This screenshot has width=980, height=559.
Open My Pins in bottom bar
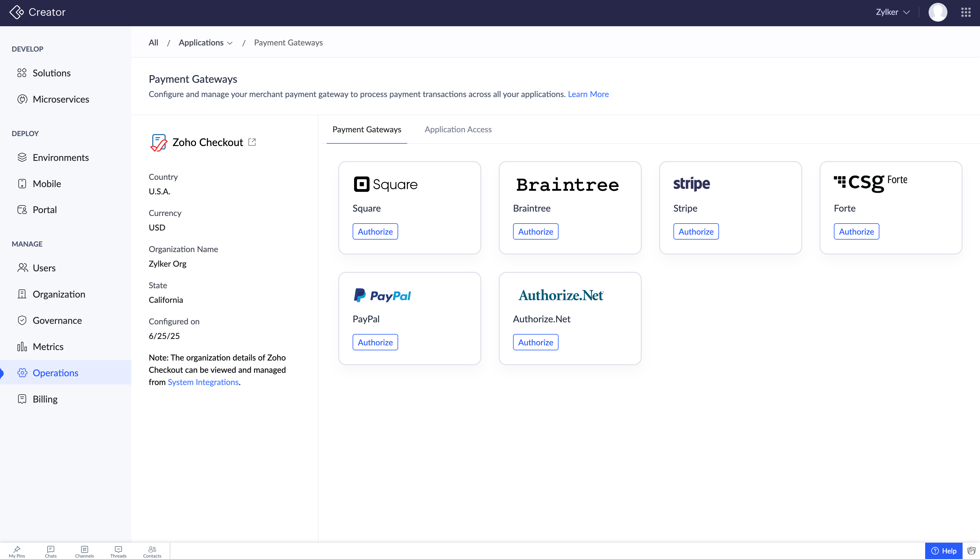[17, 551]
